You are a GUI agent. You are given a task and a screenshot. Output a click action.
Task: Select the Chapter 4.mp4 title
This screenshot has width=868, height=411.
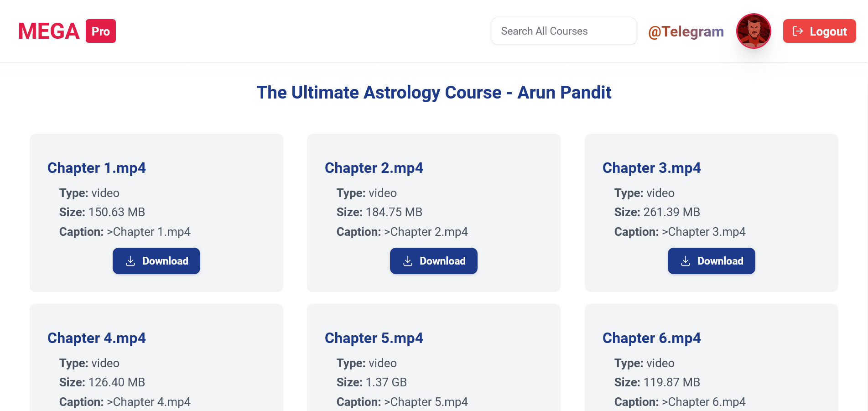tap(97, 338)
